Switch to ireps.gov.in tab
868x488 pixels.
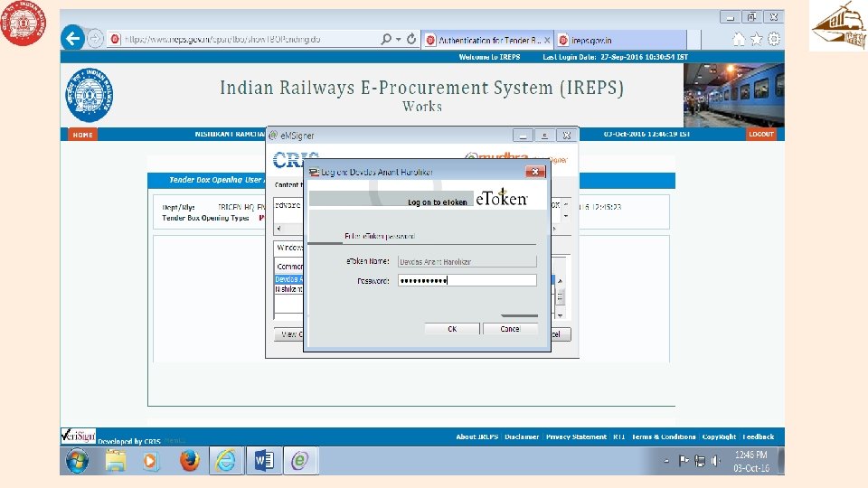coord(620,40)
